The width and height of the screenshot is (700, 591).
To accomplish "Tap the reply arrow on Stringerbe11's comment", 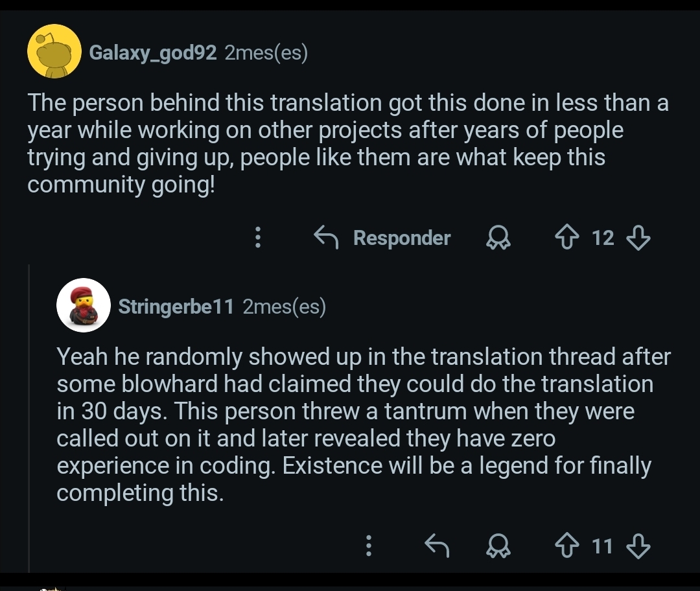I will [x=436, y=546].
